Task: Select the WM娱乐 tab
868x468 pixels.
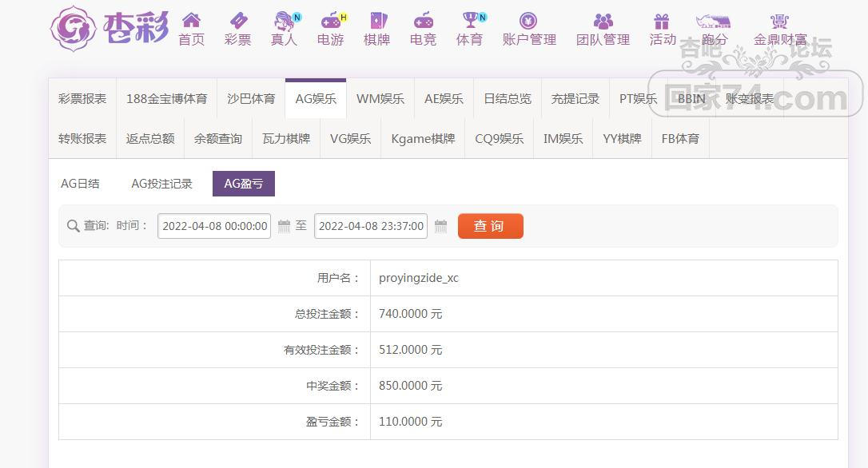Action: (380, 99)
